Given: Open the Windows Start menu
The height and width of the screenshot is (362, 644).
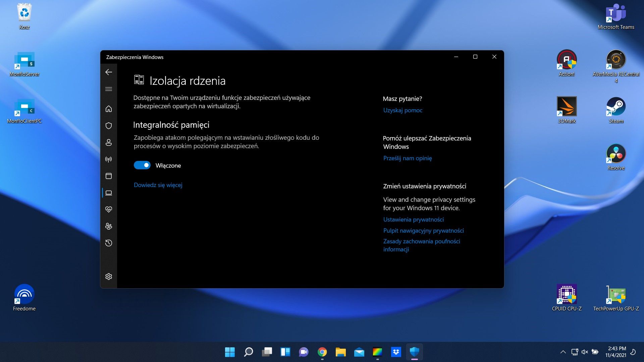Looking at the screenshot, I should [230, 352].
